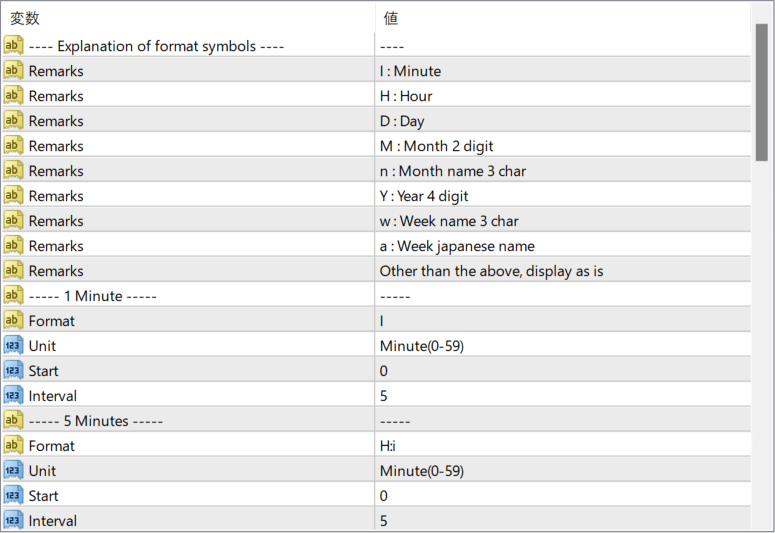Image resolution: width=775 pixels, height=533 pixels.
Task: Click the ab icon beside the H:i Format row
Action: click(13, 445)
